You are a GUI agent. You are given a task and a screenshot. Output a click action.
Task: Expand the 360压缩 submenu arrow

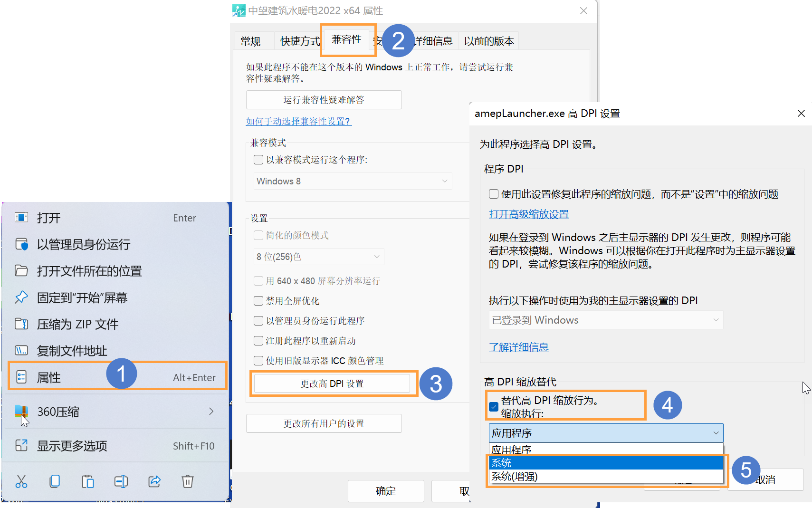pyautogui.click(x=211, y=412)
